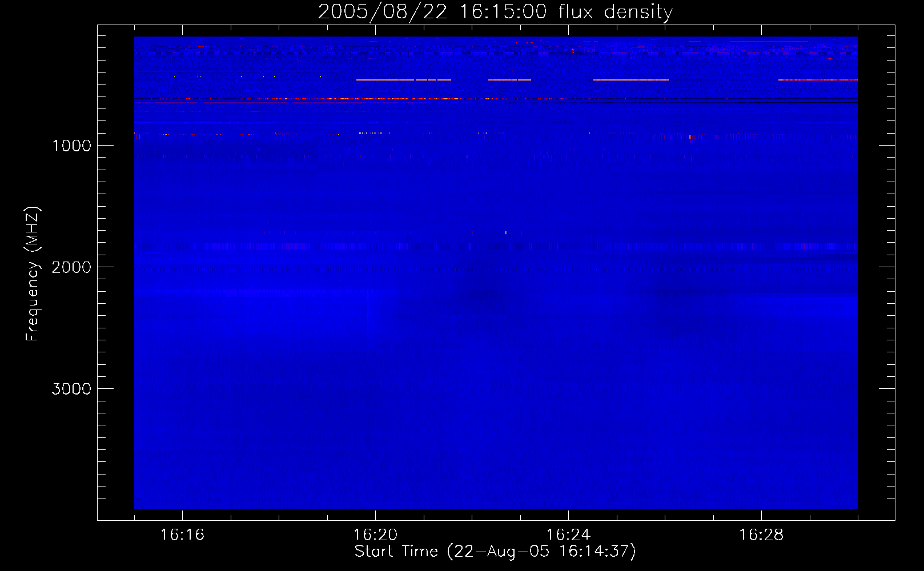This screenshot has height=571, width=924.
Task: Click the '16:28' time tick label
Action: [x=761, y=535]
